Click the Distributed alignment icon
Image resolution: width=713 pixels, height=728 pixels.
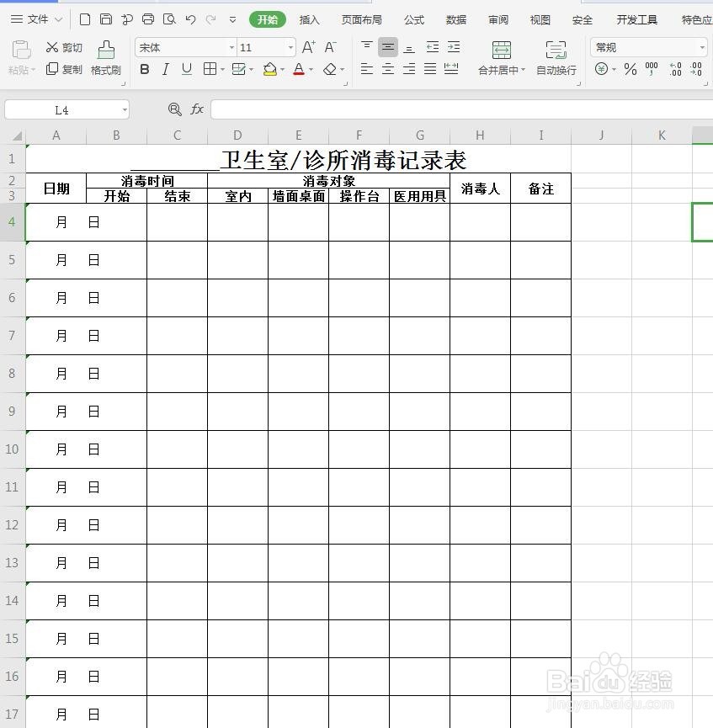451,69
